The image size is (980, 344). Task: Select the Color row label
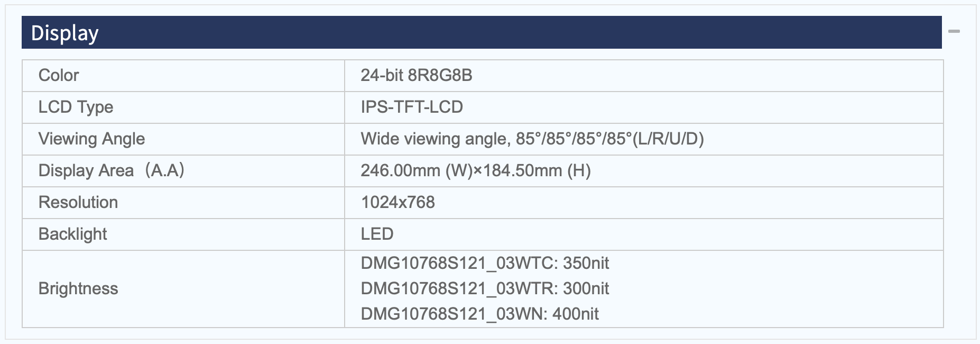pyautogui.click(x=183, y=76)
